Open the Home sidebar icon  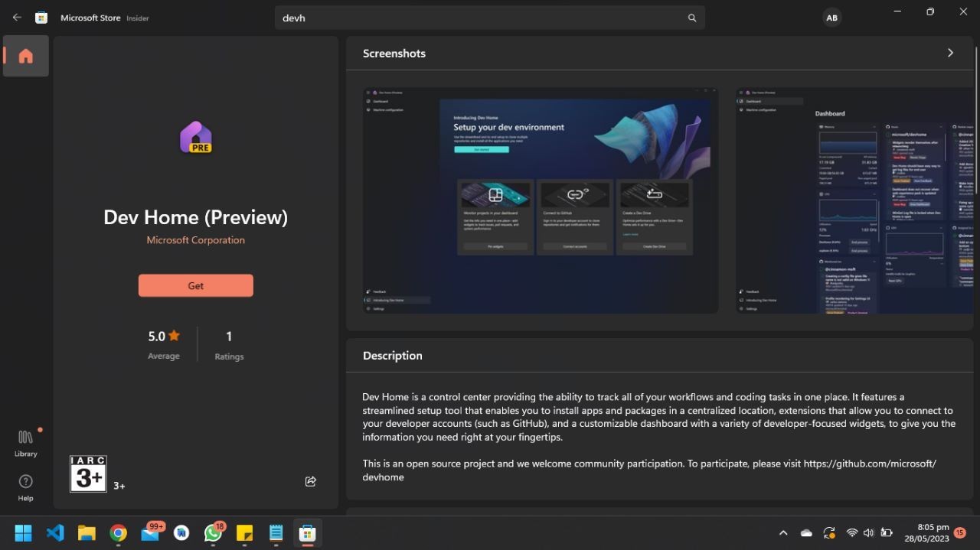(26, 56)
